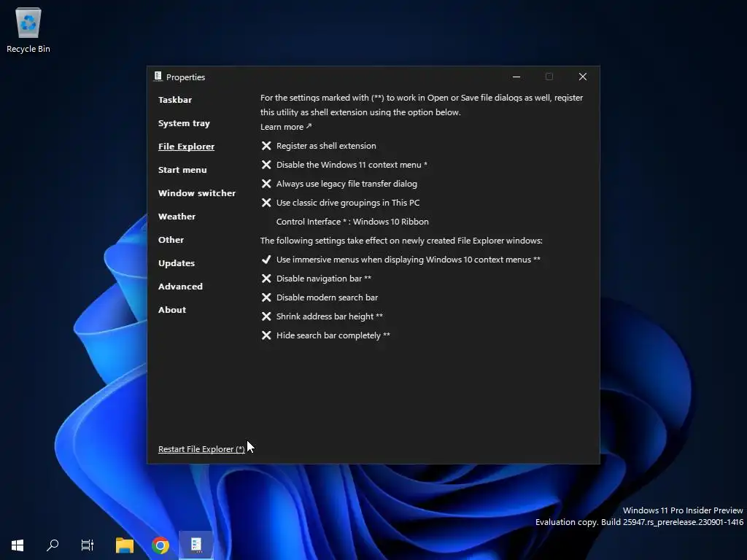This screenshot has width=747, height=560.
Task: Toggle Disable navigation bar setting
Action: (x=316, y=279)
